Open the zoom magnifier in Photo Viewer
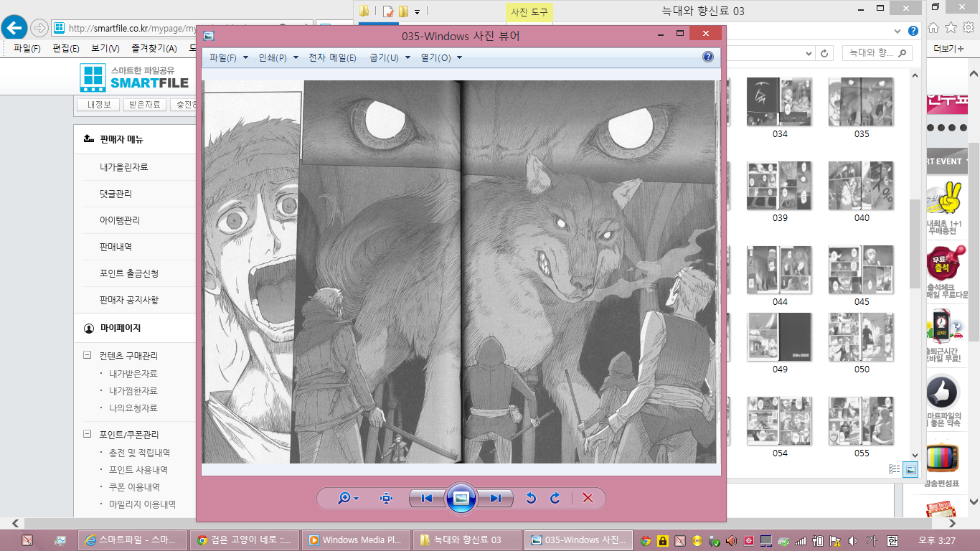The width and height of the screenshot is (980, 551). [348, 498]
